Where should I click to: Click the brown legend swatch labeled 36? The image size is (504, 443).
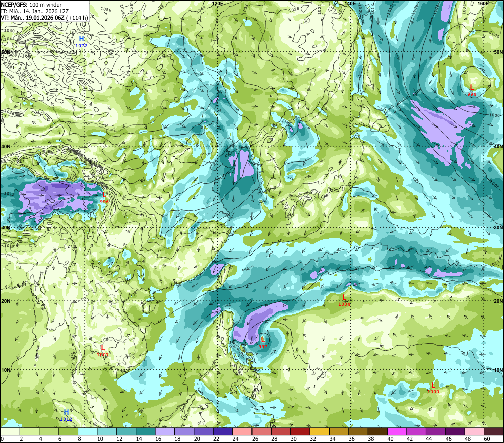point(358,432)
